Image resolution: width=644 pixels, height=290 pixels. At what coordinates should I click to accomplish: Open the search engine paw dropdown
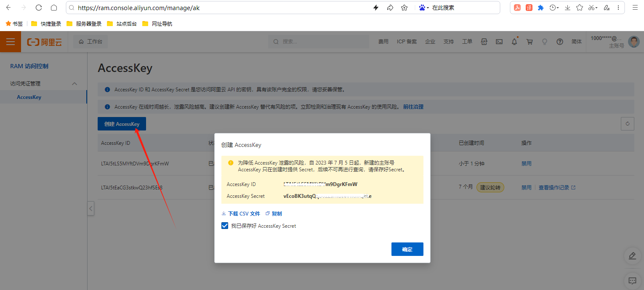pos(424,8)
